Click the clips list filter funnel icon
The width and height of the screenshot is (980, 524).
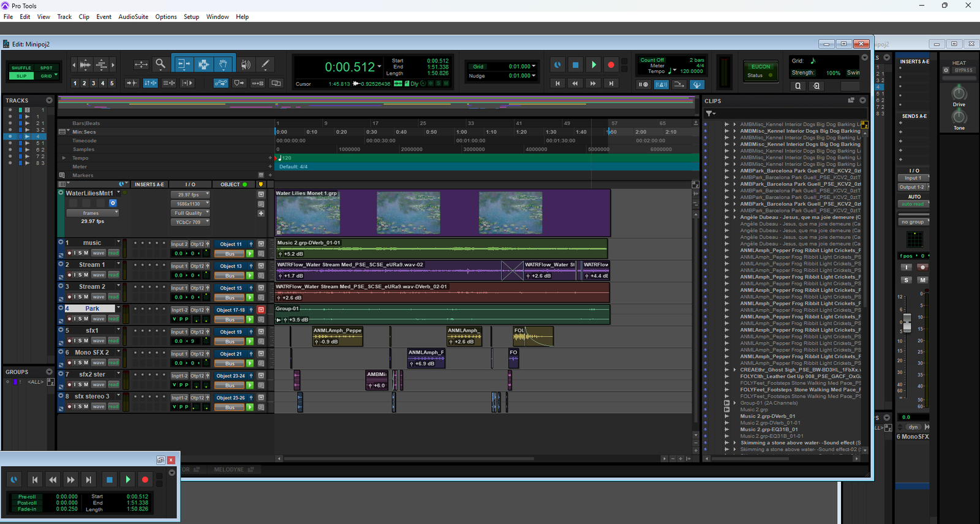(x=710, y=113)
